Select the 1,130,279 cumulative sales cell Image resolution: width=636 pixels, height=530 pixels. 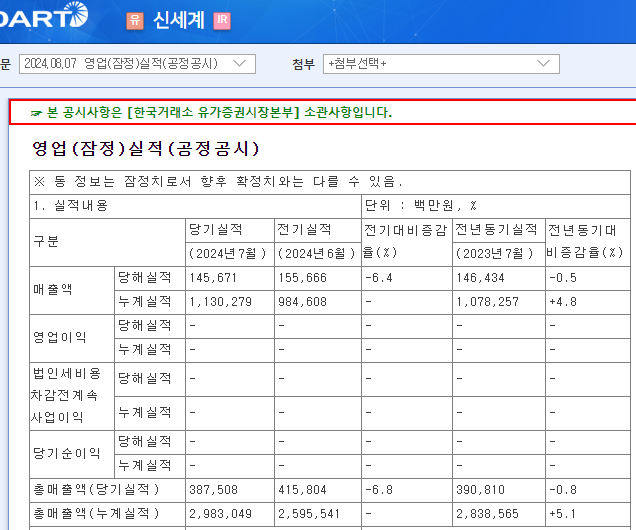[230, 302]
